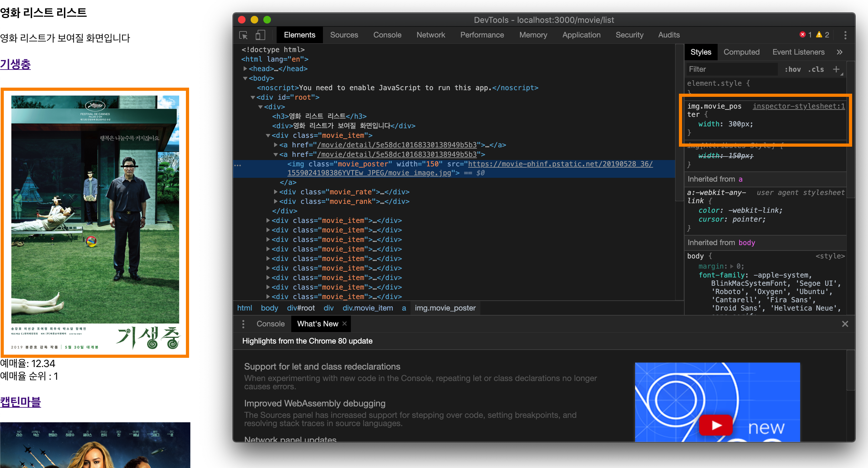Viewport: 868px width, 468px height.
Task: Close the DevTools window with red button
Action: tap(242, 20)
